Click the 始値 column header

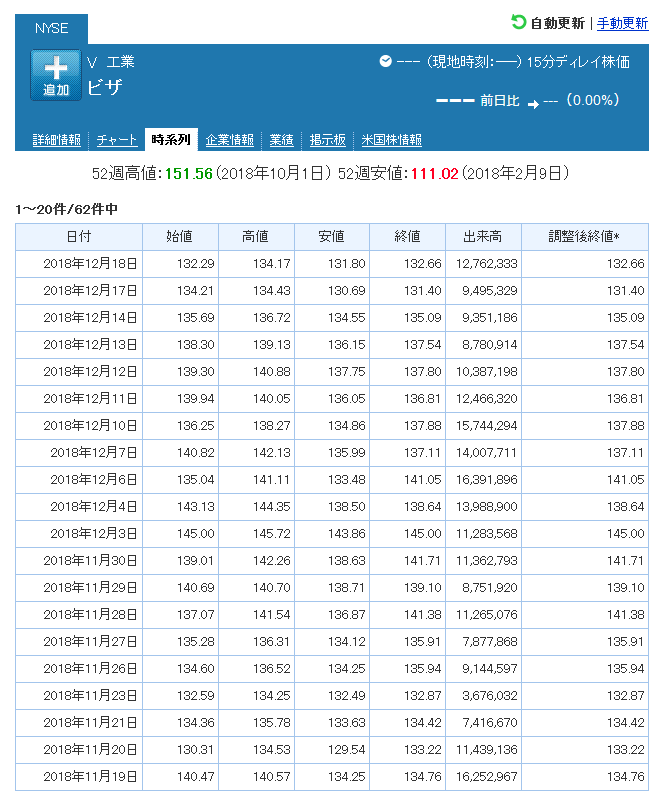coord(180,236)
